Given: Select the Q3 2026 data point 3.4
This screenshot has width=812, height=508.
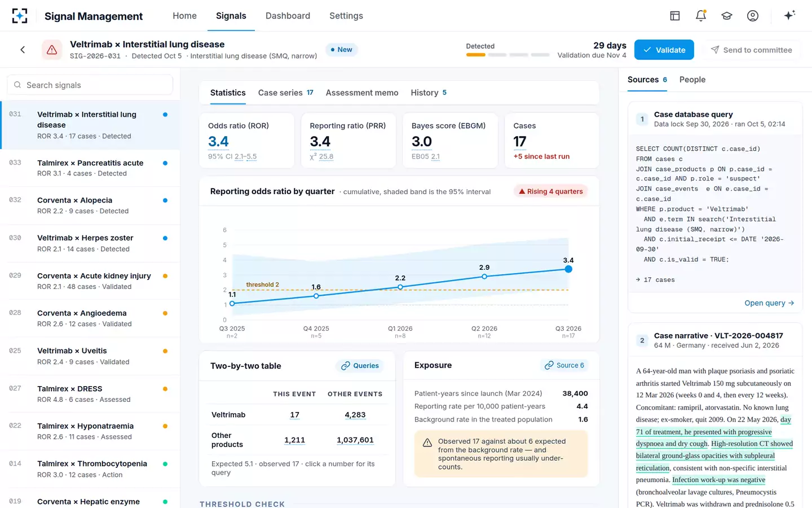Looking at the screenshot, I should pyautogui.click(x=568, y=269).
